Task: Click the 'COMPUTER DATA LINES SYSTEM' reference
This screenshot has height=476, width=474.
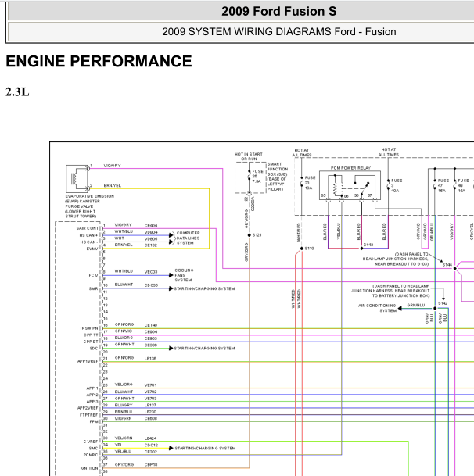Action: point(188,238)
